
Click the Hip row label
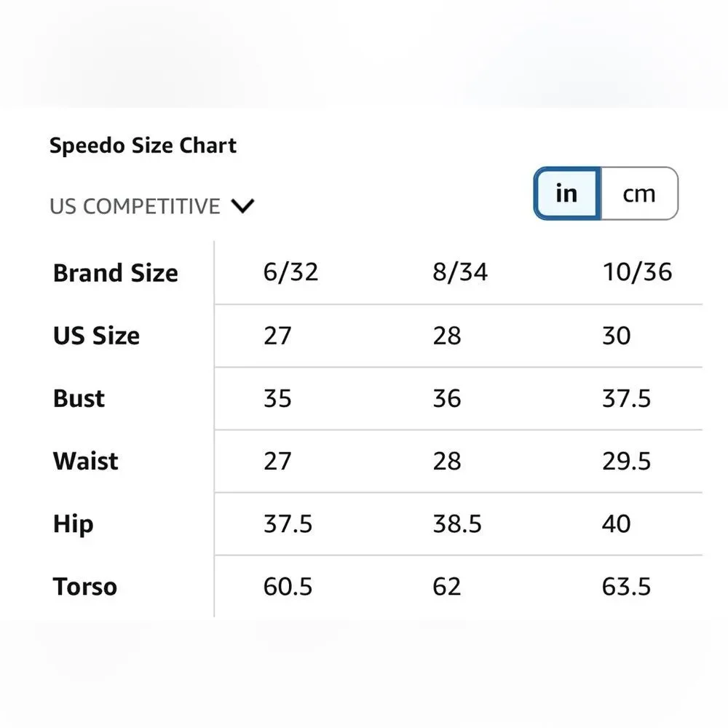coord(74,525)
